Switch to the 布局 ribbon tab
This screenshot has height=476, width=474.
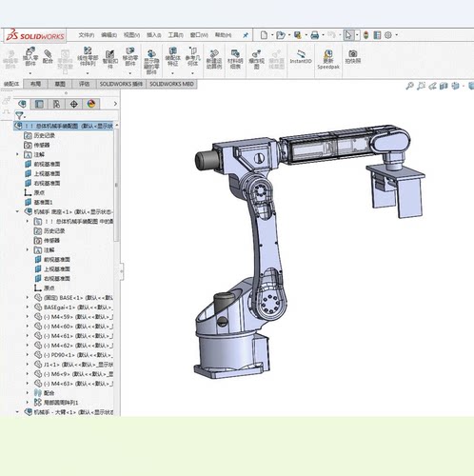click(x=35, y=84)
